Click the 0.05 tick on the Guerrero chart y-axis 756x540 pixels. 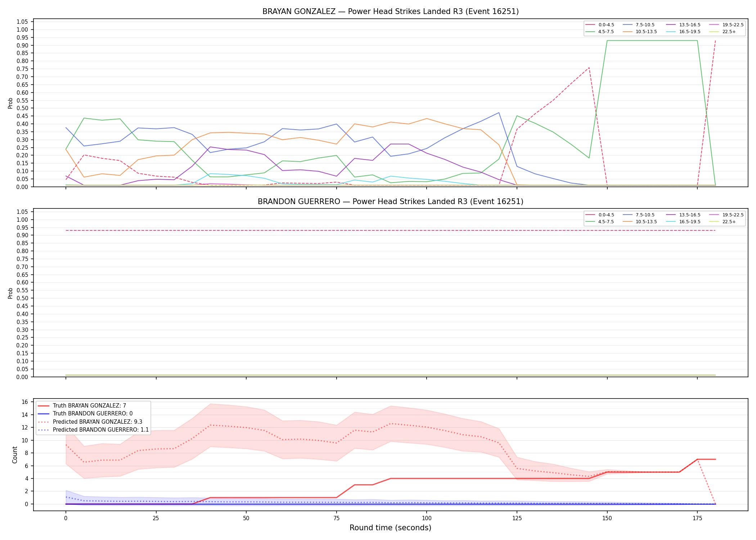coord(22,369)
